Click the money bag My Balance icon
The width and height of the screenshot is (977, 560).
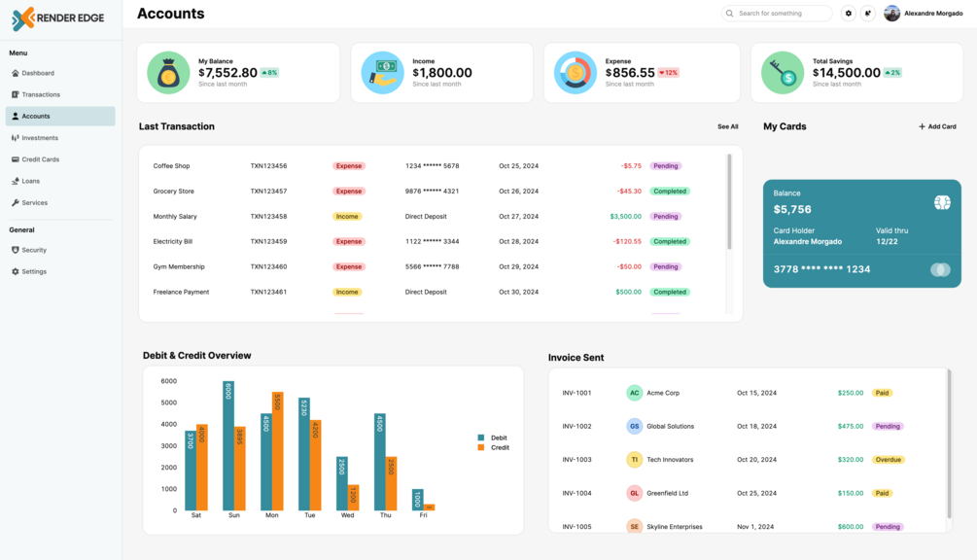pos(168,73)
